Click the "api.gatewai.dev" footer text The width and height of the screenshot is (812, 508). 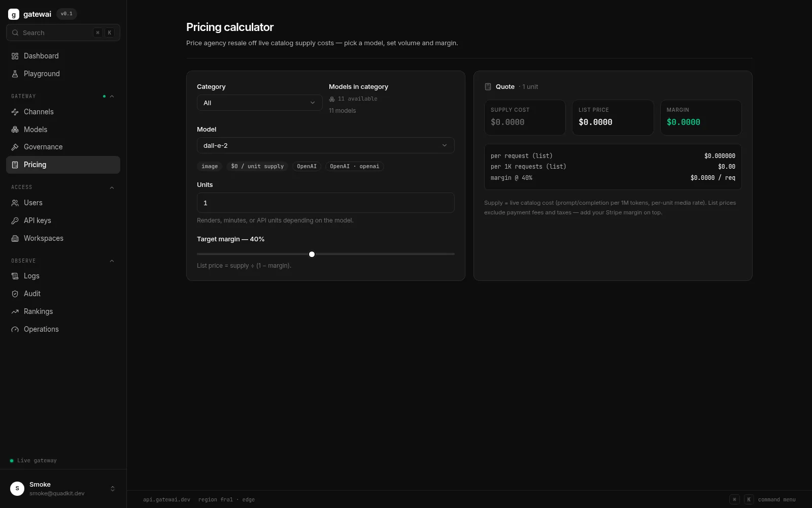tap(166, 500)
